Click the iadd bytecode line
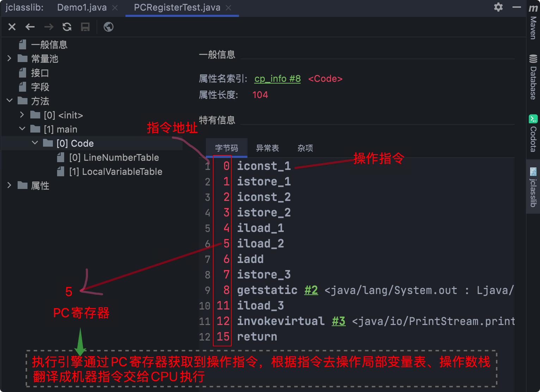This screenshot has height=392, width=540. click(x=250, y=259)
